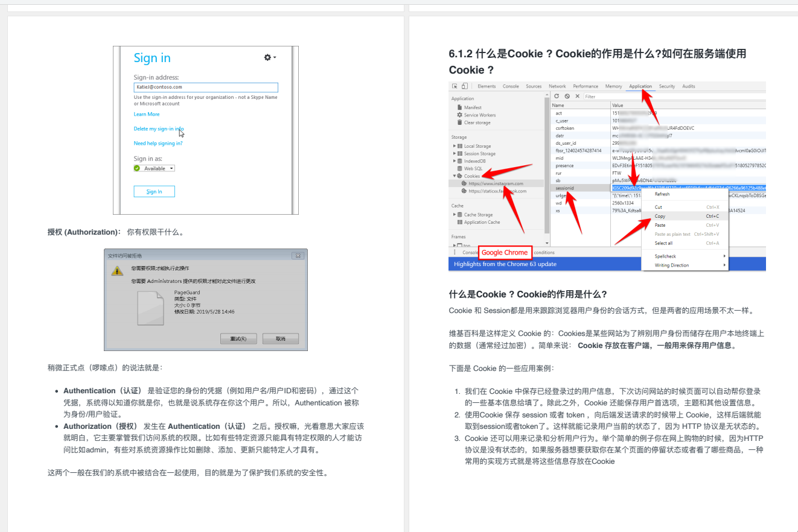
Task: Open the Sign in dialog settings gear
Action: (x=270, y=57)
